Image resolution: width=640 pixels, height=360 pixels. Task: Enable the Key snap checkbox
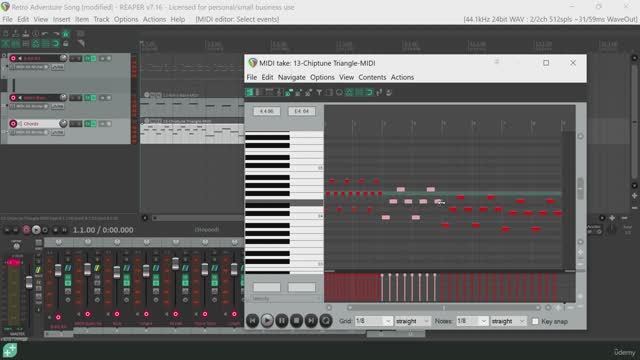535,321
